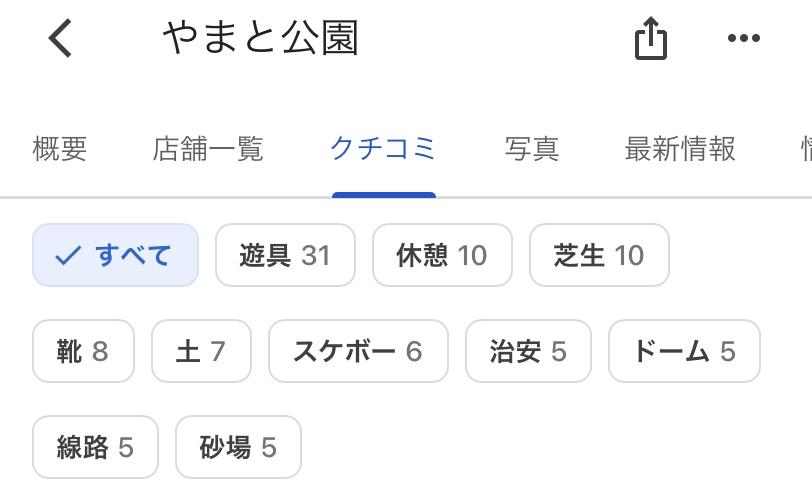Filter reviews by スケボー 6

click(358, 351)
